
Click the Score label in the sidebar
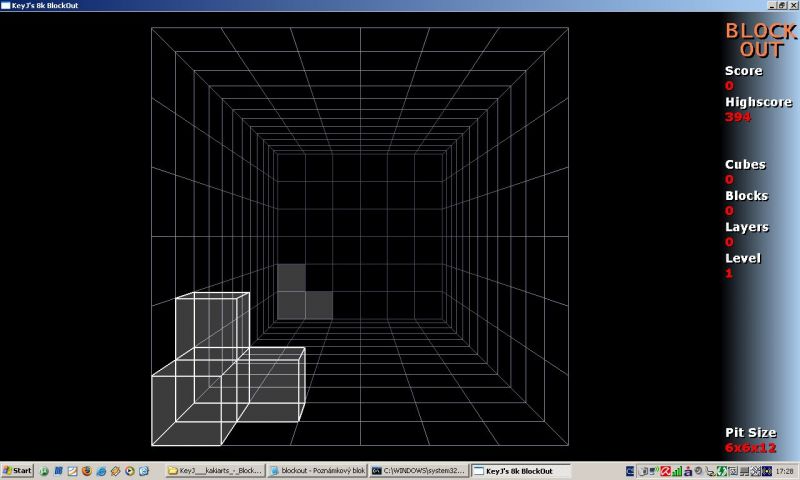[x=743, y=71]
